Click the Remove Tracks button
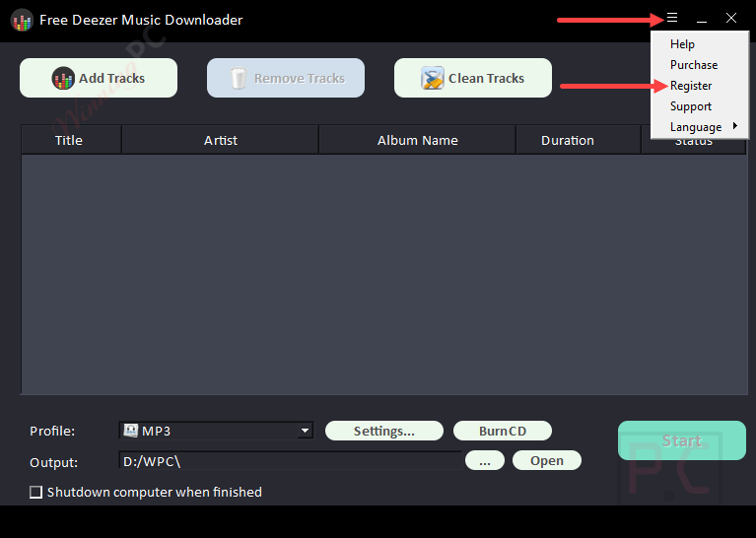Screen dimensions: 756x538 coord(286,78)
